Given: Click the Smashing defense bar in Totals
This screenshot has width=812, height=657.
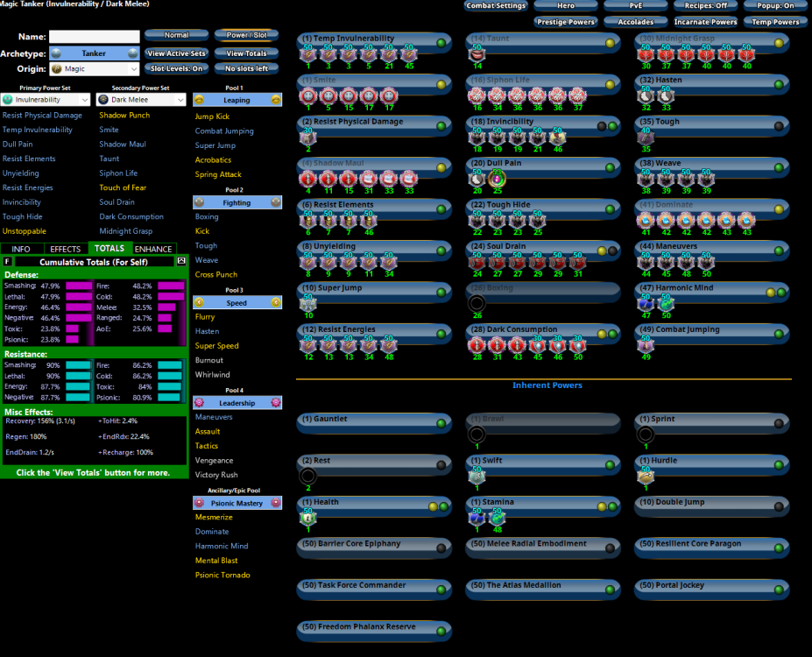Looking at the screenshot, I should 80,286.
